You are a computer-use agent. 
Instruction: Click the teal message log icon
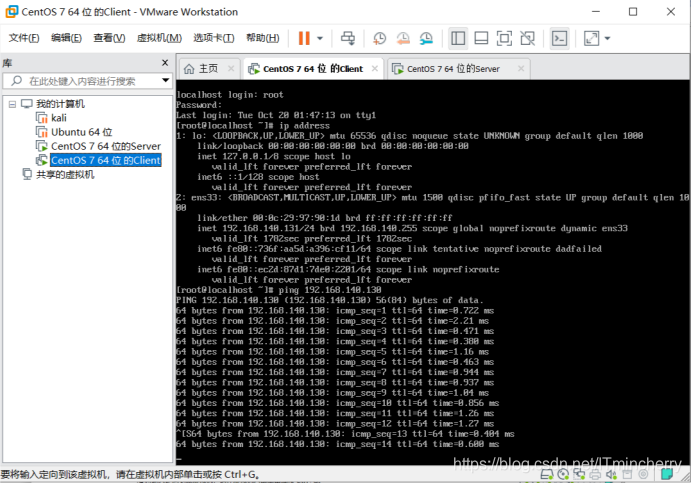click(x=667, y=474)
